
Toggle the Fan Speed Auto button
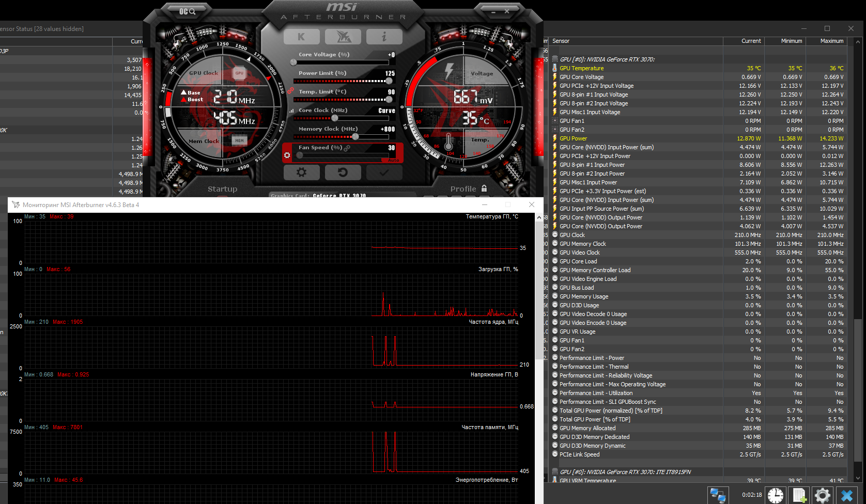393,160
